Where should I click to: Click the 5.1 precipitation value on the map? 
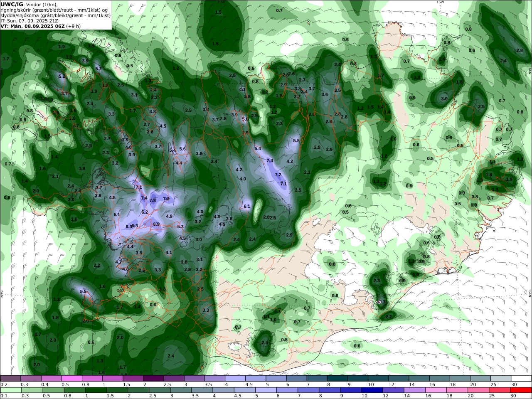[117, 214]
